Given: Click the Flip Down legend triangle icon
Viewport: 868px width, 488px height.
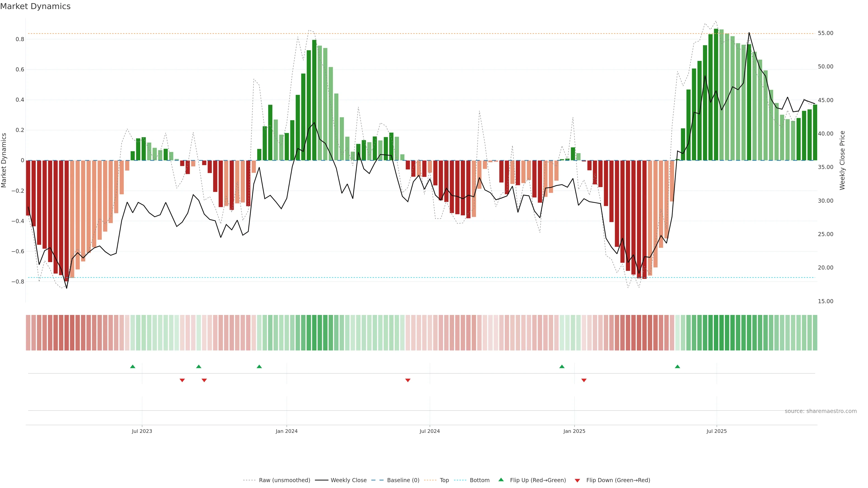Looking at the screenshot, I should tap(577, 480).
